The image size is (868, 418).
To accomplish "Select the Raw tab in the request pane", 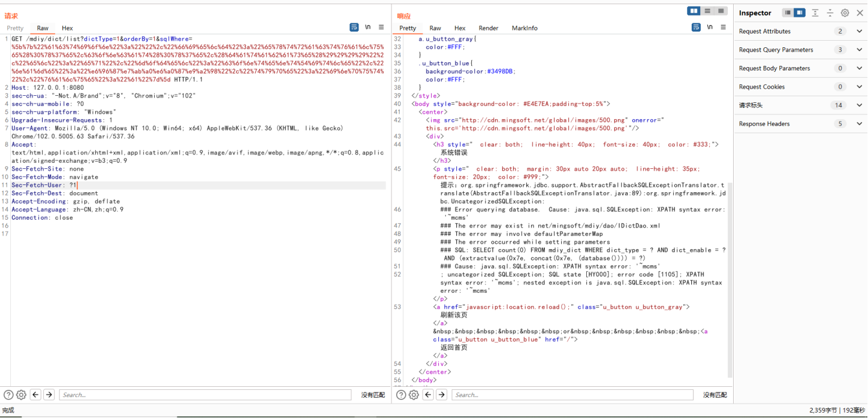I will click(x=43, y=28).
